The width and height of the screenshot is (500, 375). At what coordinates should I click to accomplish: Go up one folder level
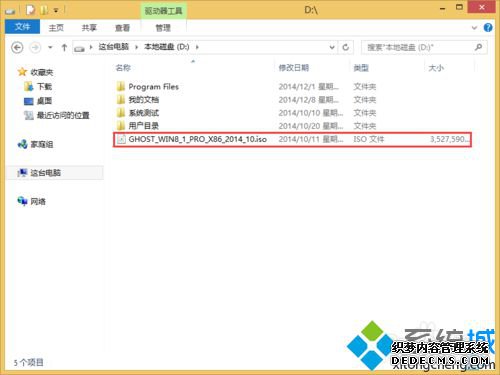[x=64, y=48]
